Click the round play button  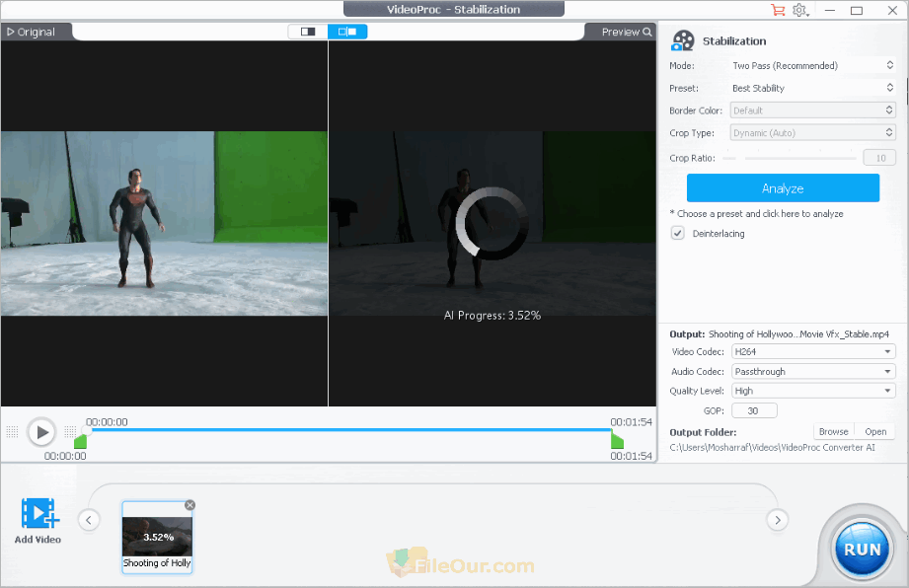(x=41, y=432)
